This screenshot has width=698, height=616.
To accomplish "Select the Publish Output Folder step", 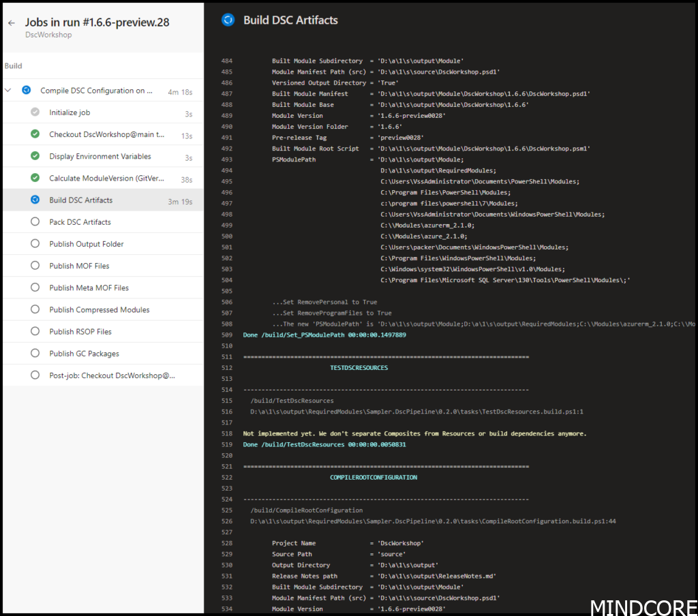I will click(86, 244).
